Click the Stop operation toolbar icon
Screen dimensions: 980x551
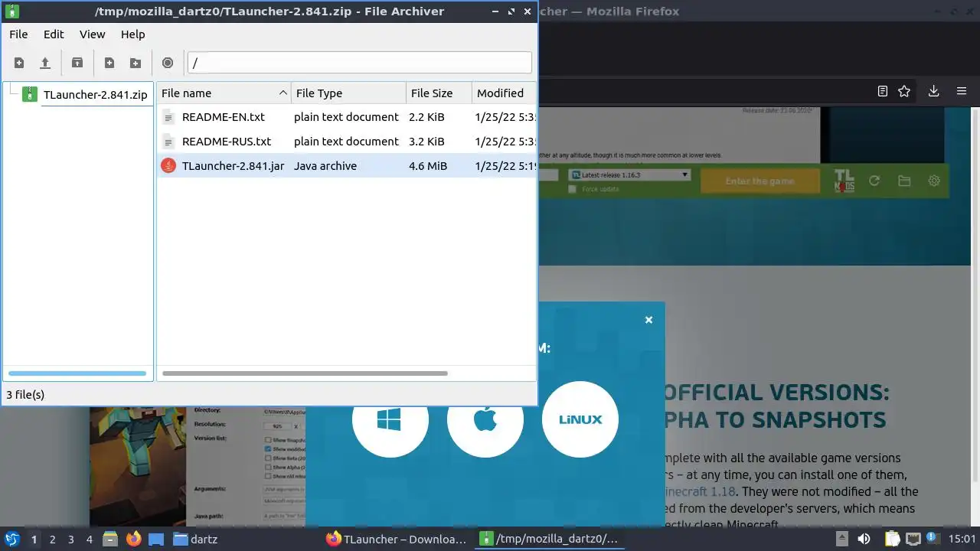(x=168, y=63)
